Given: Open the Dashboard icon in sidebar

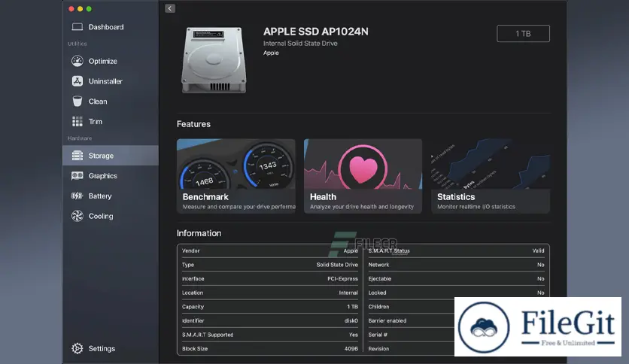Looking at the screenshot, I should pos(77,27).
